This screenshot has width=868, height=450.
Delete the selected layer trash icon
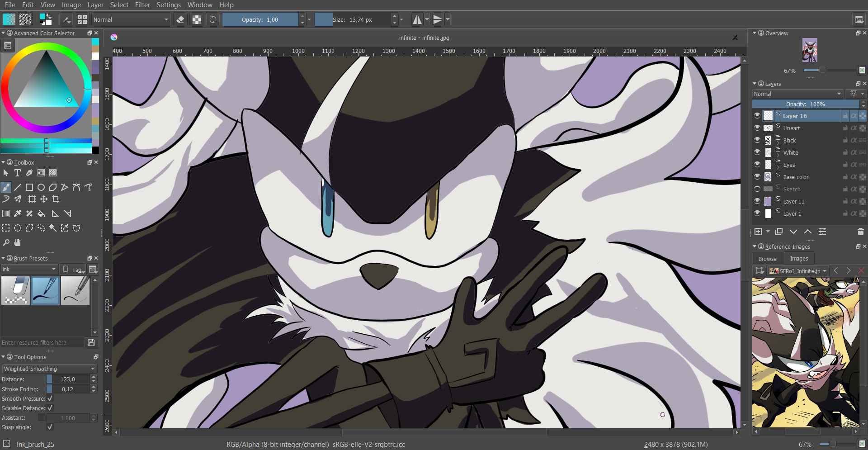[x=861, y=232]
